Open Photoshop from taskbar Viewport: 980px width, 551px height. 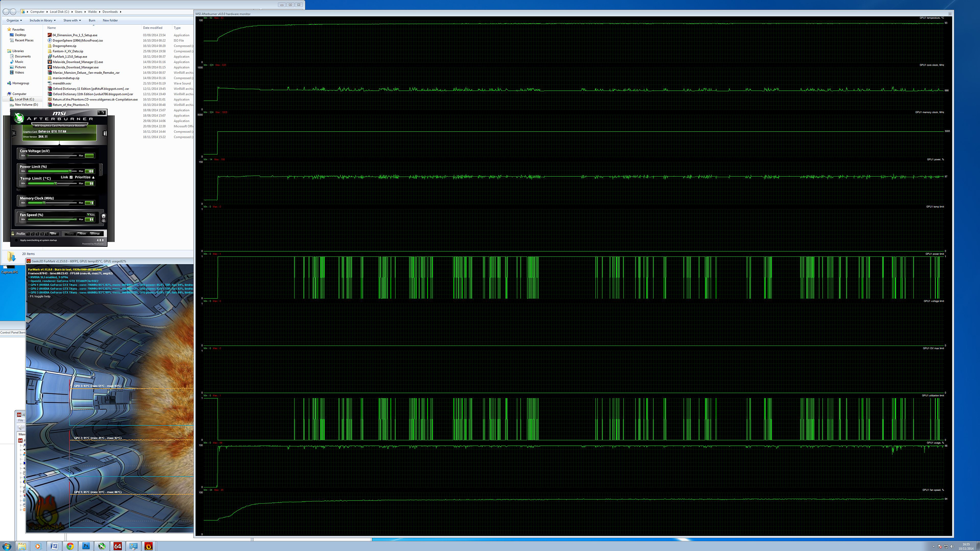coord(86,546)
